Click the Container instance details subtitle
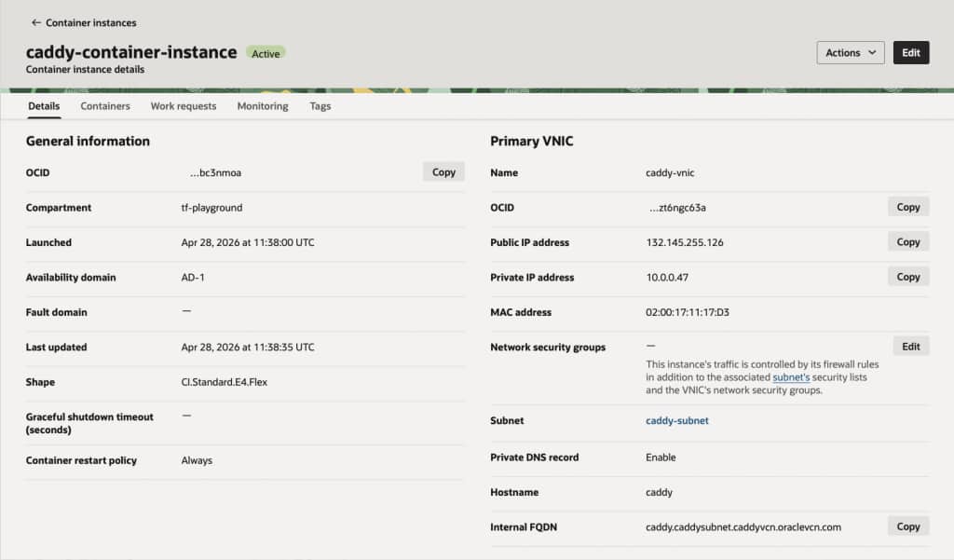 coord(85,69)
